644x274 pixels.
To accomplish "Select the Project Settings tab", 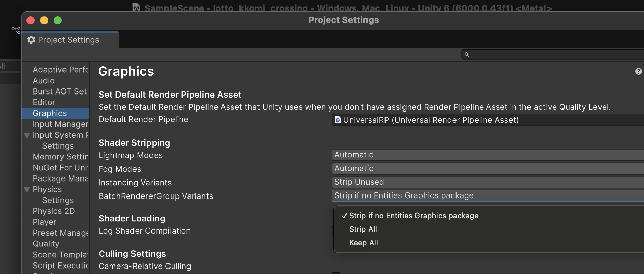I will pos(70,40).
